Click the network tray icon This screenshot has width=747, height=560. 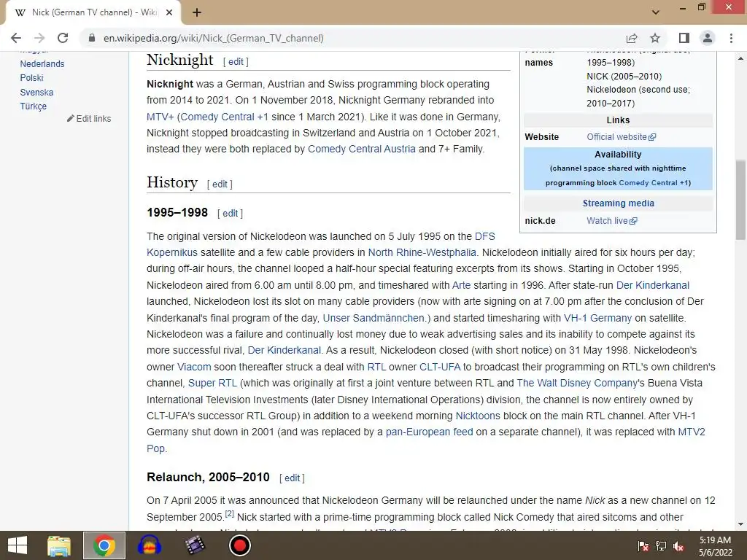click(x=661, y=546)
